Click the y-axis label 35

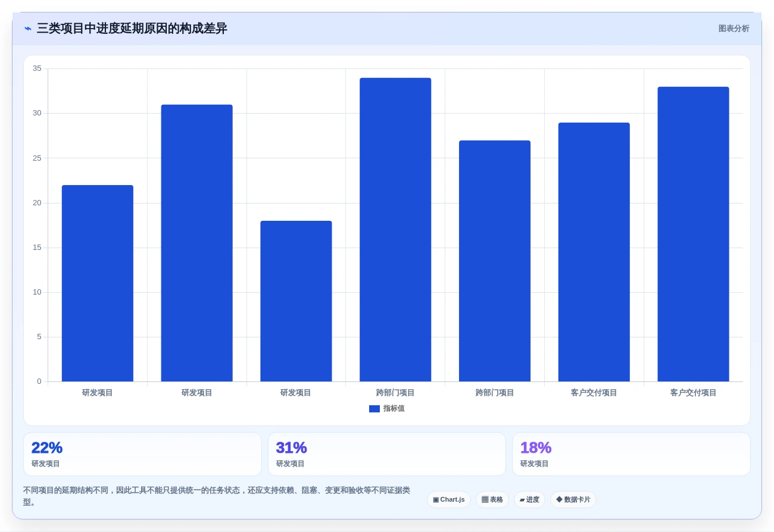tap(37, 68)
